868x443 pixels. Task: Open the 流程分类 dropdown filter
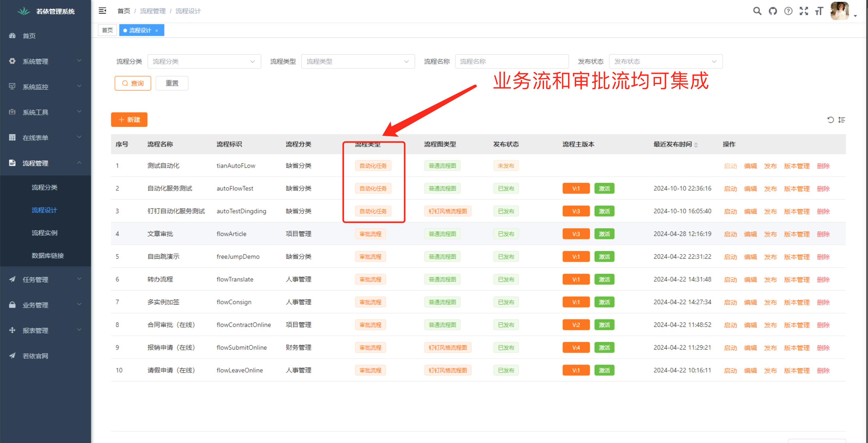[204, 62]
